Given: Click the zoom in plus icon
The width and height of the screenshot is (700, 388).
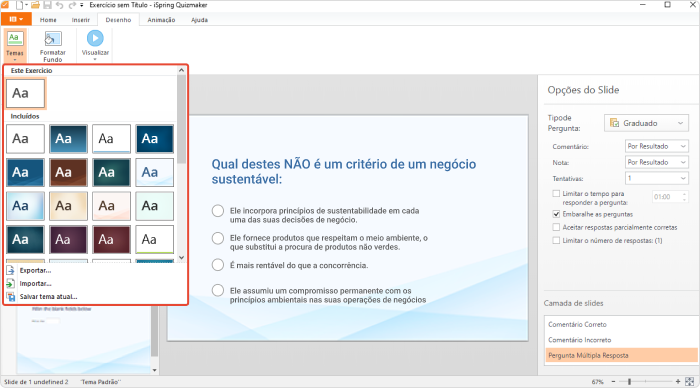Looking at the screenshot, I should (x=678, y=382).
